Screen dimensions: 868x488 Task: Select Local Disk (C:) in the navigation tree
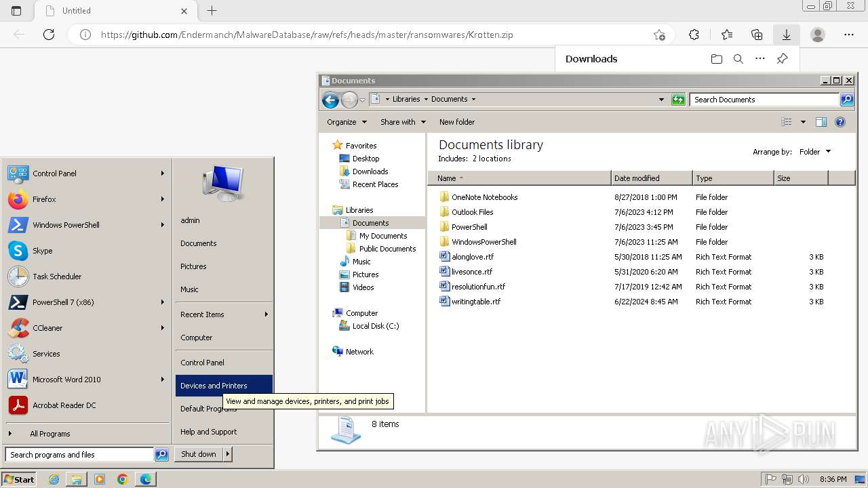[376, 326]
